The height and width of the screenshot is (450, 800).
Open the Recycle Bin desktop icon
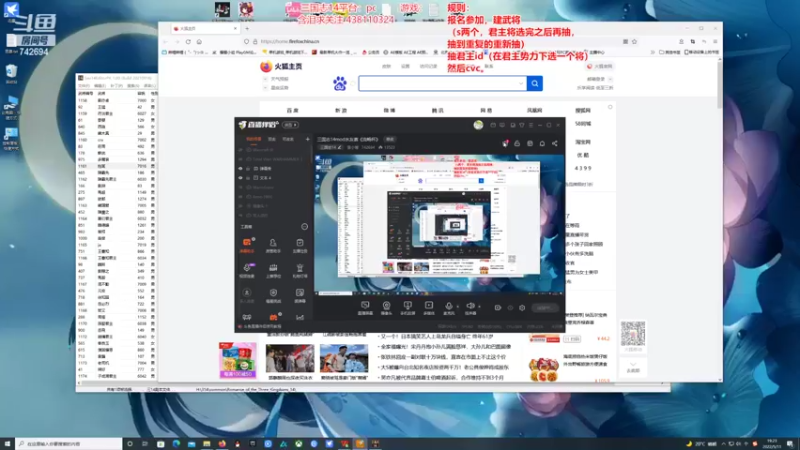pos(11,73)
